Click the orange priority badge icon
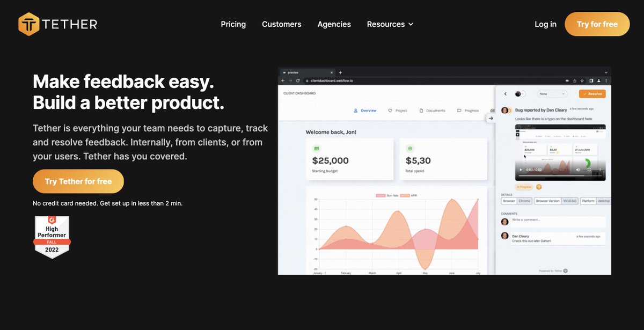The height and width of the screenshot is (330, 644). coord(539,187)
